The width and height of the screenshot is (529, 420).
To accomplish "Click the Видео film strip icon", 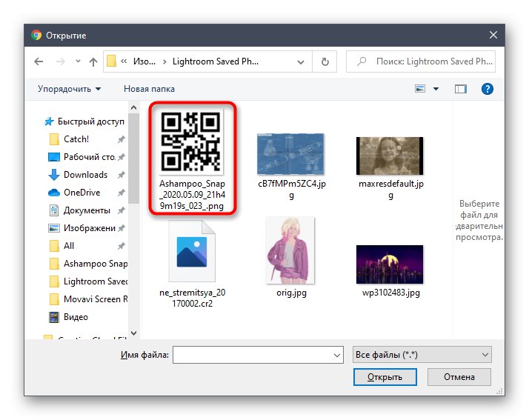I will [x=54, y=317].
